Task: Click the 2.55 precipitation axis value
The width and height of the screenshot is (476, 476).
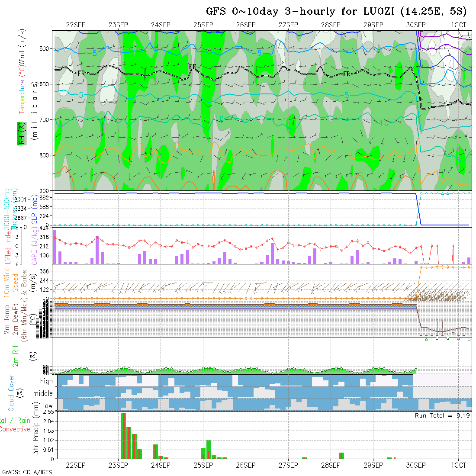Action: coord(48,412)
